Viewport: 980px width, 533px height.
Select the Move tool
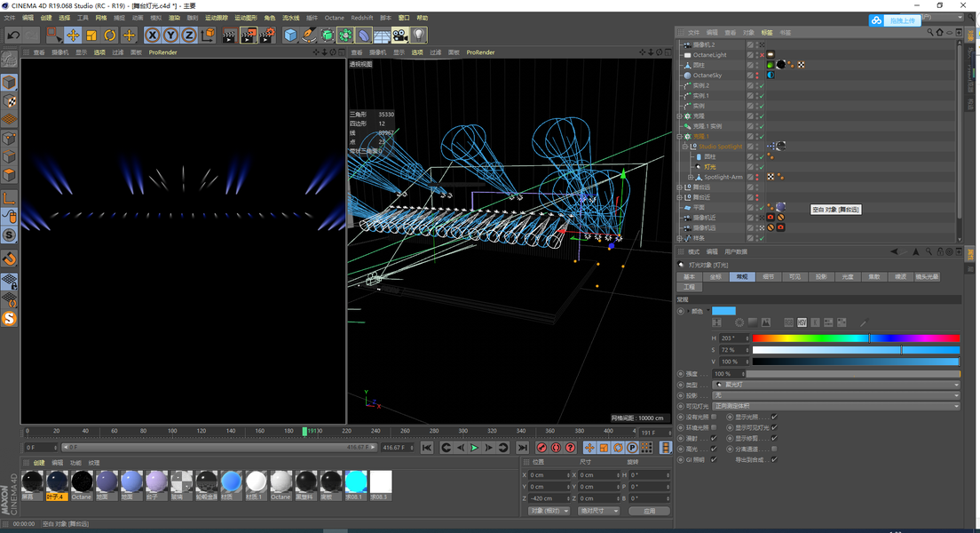(73, 35)
